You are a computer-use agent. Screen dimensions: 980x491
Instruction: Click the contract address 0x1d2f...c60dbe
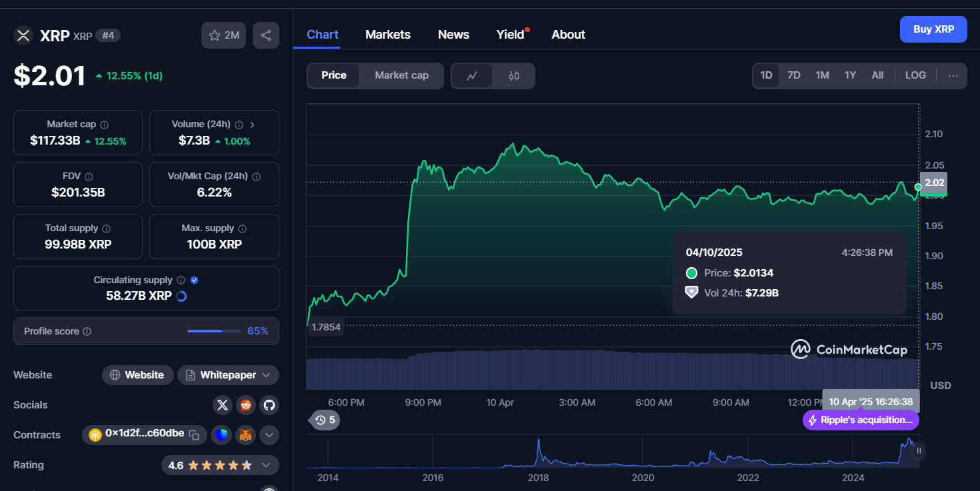pyautogui.click(x=145, y=434)
